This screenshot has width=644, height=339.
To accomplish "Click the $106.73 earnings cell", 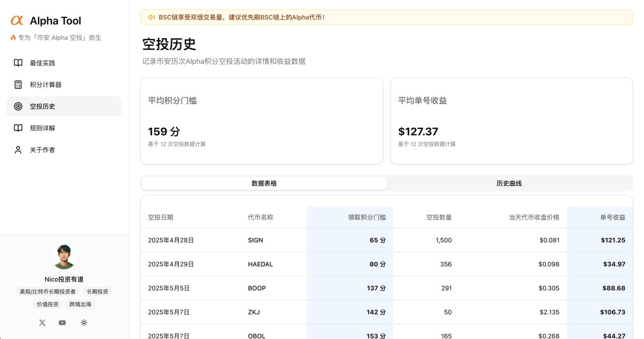I will [x=613, y=312].
